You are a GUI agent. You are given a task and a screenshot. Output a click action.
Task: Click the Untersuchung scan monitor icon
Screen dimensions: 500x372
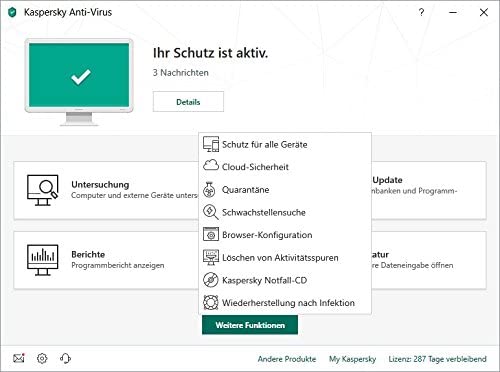pyautogui.click(x=42, y=190)
